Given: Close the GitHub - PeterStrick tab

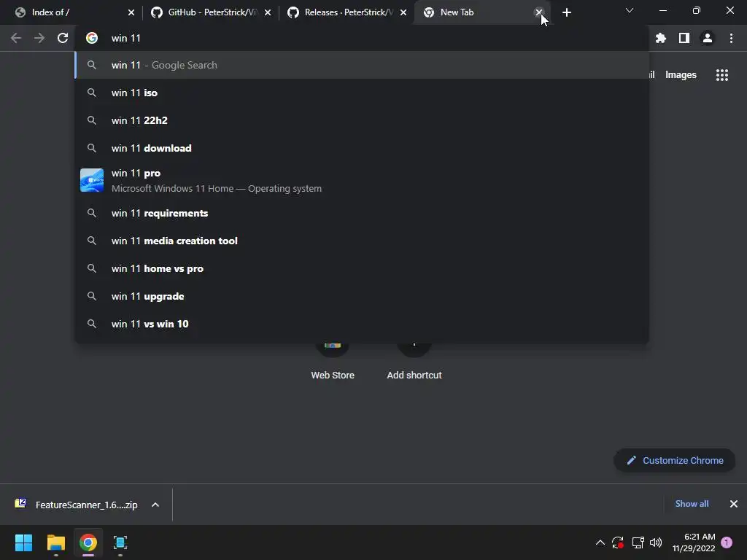Looking at the screenshot, I should tap(268, 12).
